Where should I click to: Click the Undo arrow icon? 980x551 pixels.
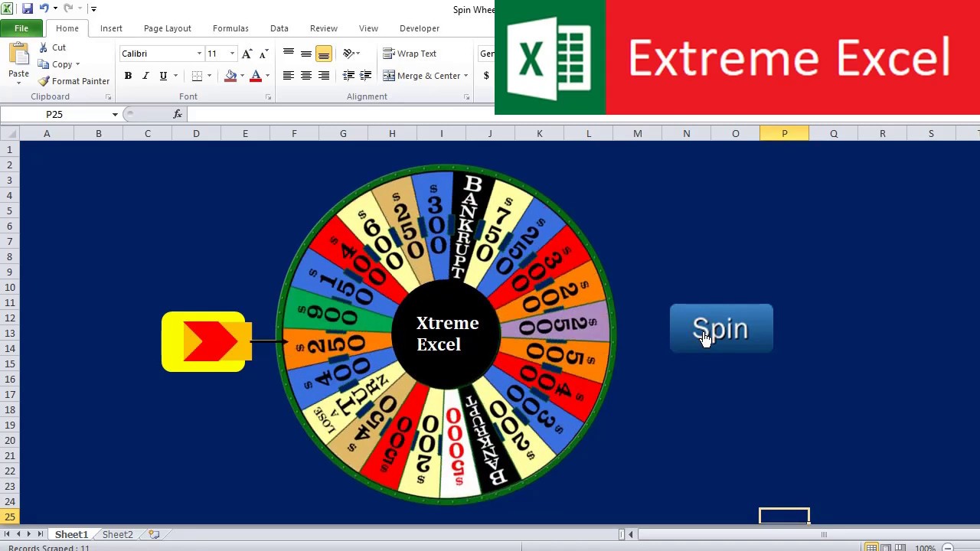44,8
